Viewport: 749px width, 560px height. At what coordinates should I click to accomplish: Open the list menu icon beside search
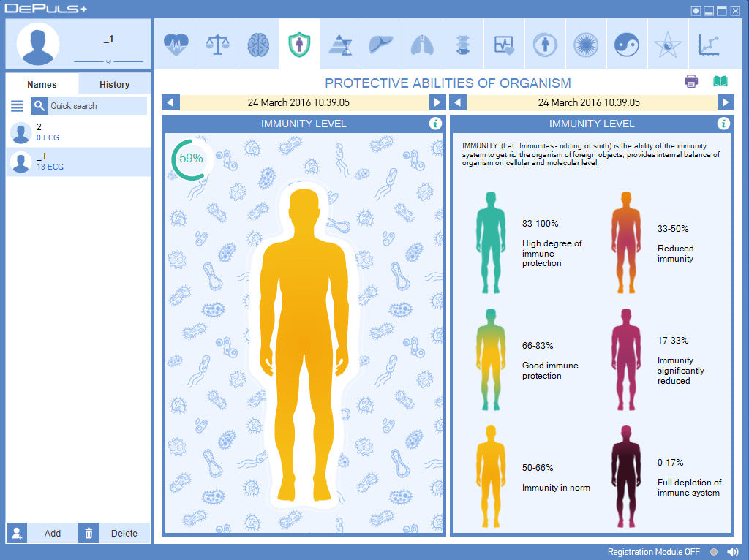17,106
